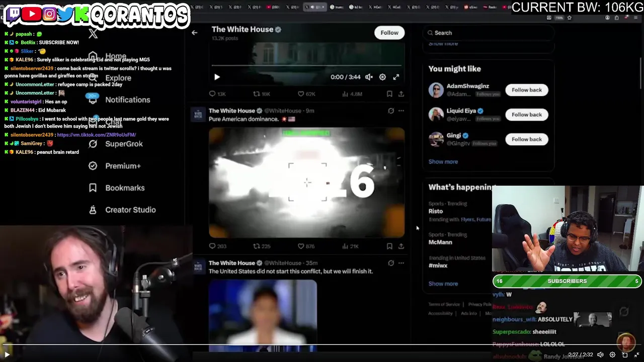The image size is (644, 362).
Task: Open more options on the 35m-old post
Action: click(401, 263)
